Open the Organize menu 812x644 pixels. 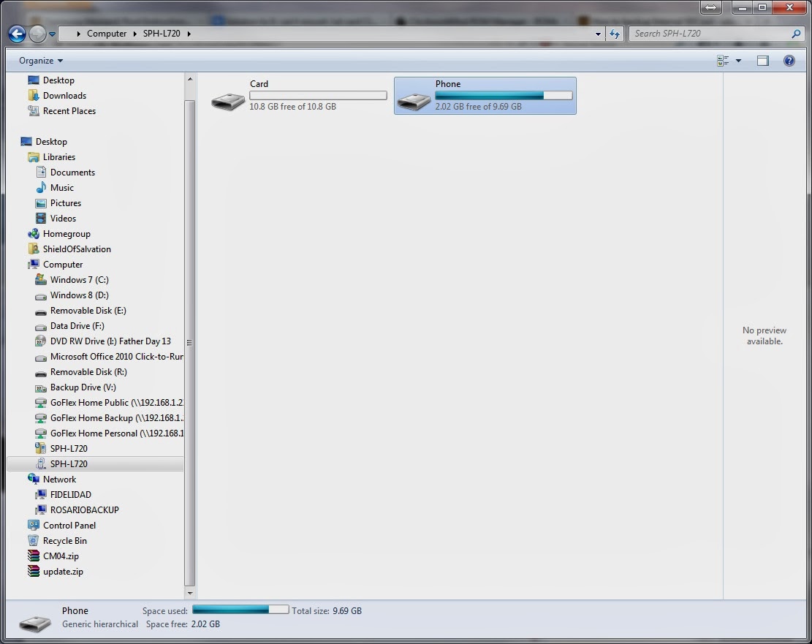pyautogui.click(x=41, y=61)
